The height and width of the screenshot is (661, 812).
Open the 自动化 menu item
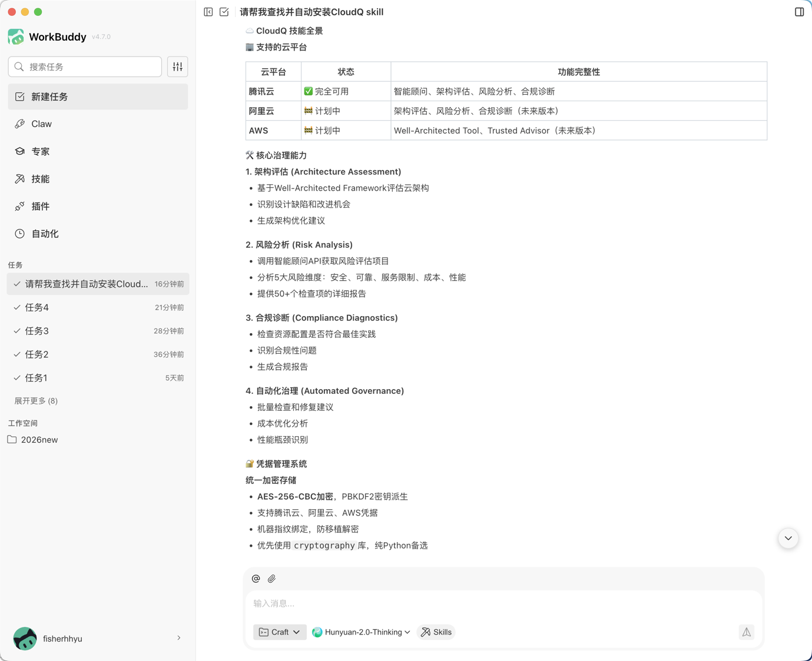click(98, 234)
